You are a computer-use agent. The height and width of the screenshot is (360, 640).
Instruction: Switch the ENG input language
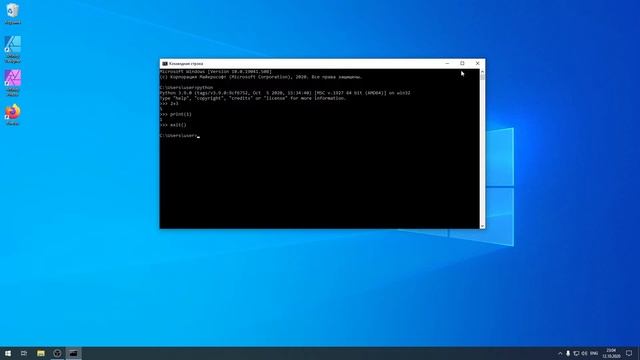coord(594,353)
